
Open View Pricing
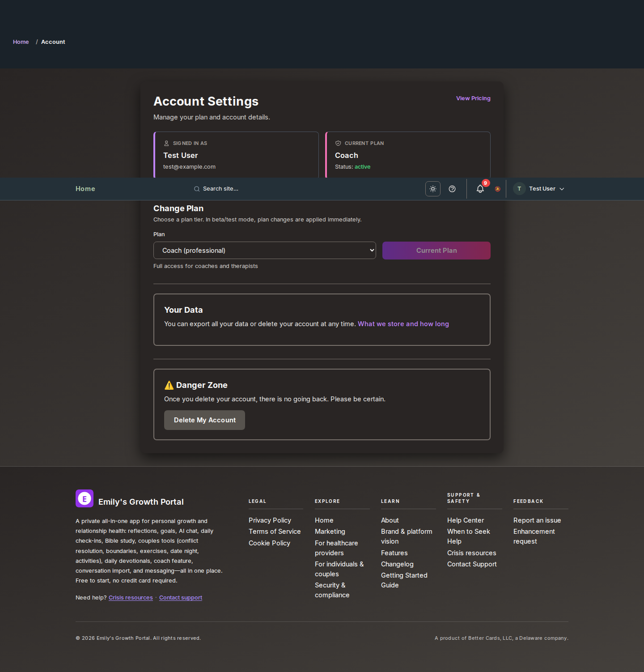coord(473,98)
